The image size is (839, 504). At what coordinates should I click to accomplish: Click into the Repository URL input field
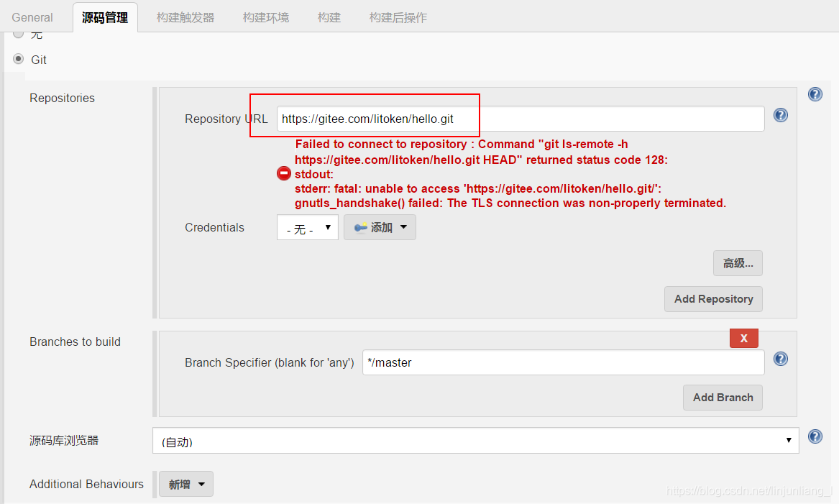click(x=521, y=119)
